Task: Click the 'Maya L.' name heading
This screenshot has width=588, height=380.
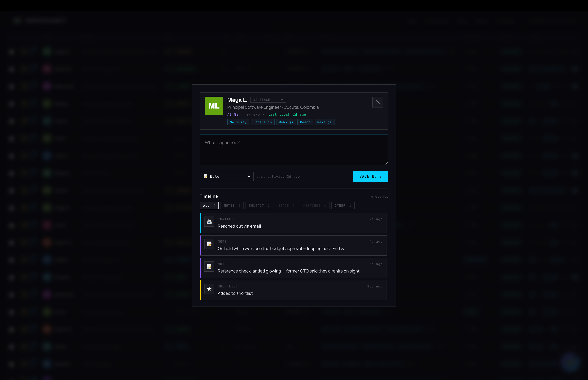Action: (237, 100)
